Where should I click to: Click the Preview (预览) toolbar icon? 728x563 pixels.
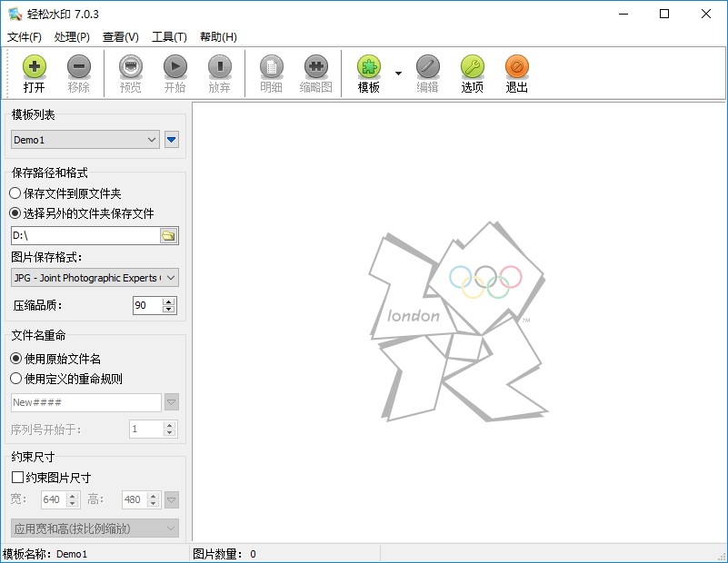[131, 67]
